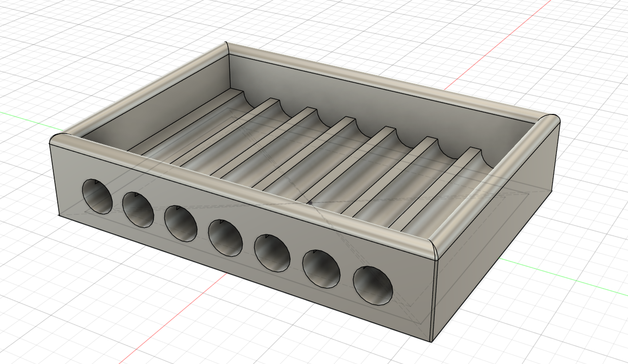Click the origin point at model center
The height and width of the screenshot is (364, 628).
pos(310,202)
